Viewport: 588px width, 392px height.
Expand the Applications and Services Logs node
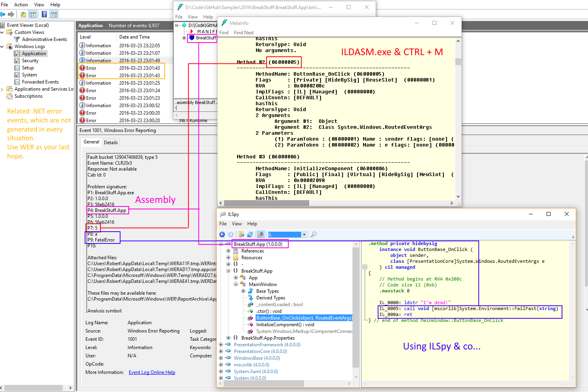pos(2,89)
